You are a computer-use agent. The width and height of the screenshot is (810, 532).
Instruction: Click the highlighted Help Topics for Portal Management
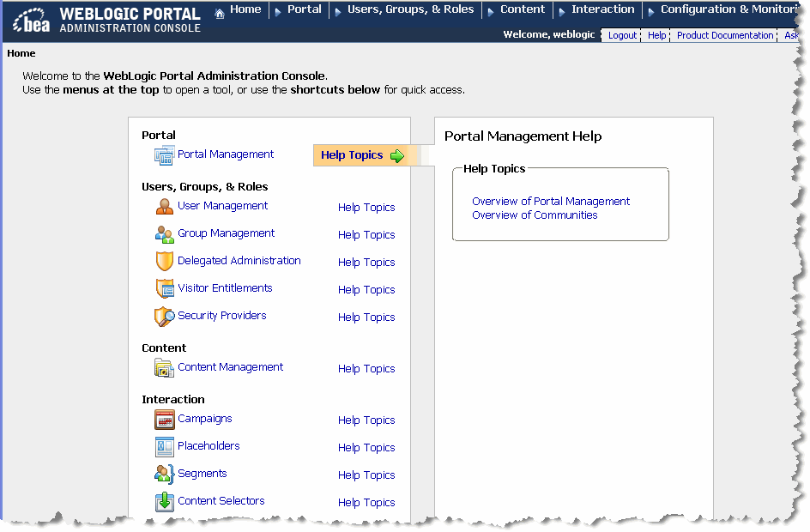click(x=351, y=155)
